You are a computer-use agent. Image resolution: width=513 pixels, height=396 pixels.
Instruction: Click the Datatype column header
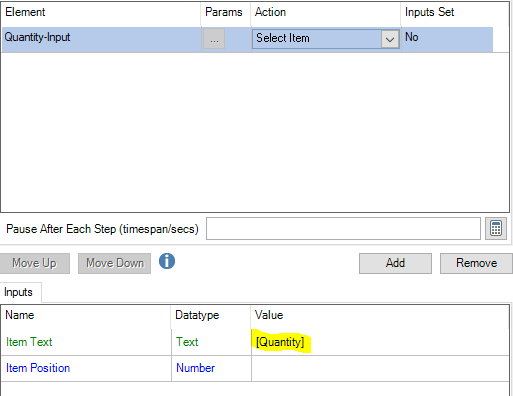pyautogui.click(x=211, y=315)
